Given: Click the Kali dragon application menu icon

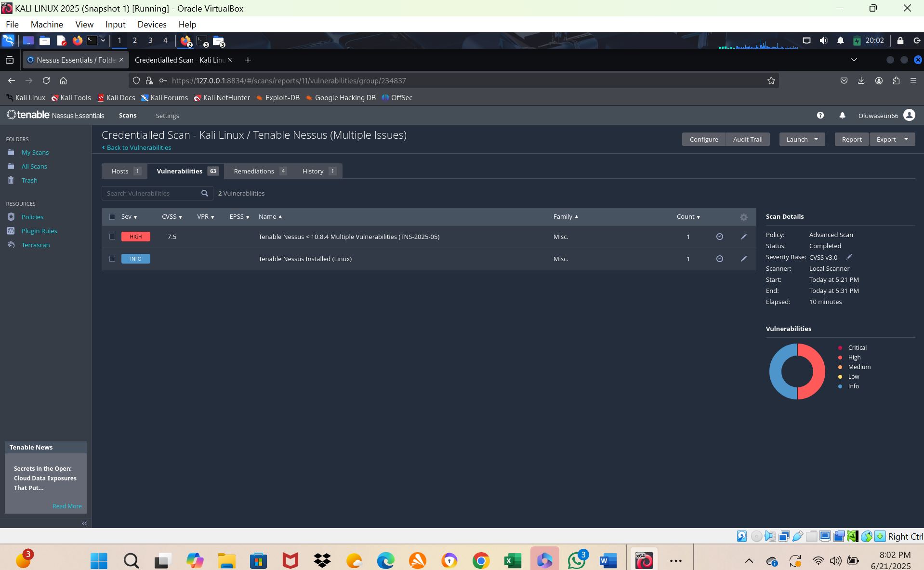Looking at the screenshot, I should (x=8, y=40).
